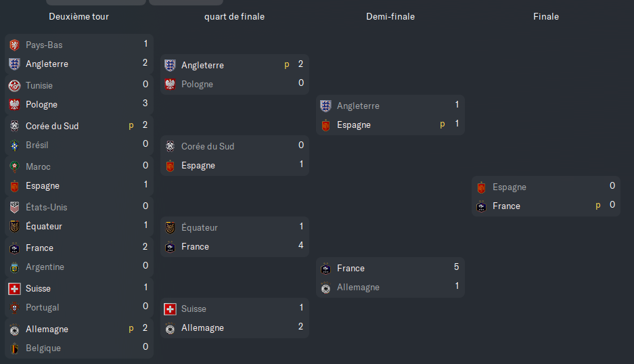The image size is (634, 364).
Task: Click the Suisse flag in quart de finale
Action: (x=170, y=309)
